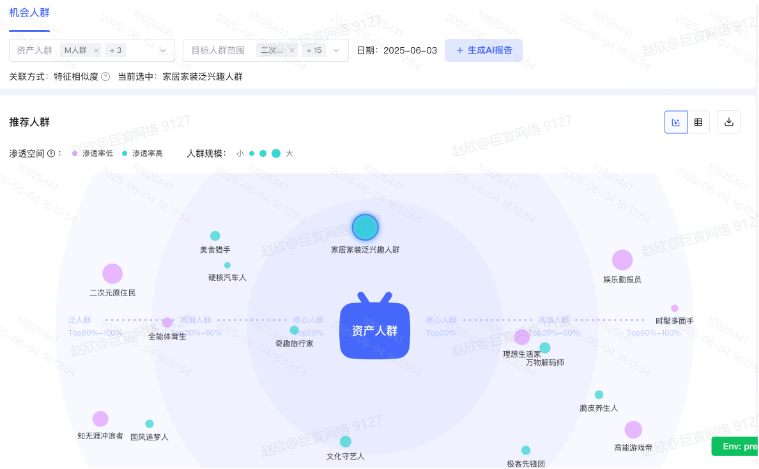The image size is (759, 469).
Task: Open the 目标人群范围 dropdown arrow
Action: tap(336, 50)
